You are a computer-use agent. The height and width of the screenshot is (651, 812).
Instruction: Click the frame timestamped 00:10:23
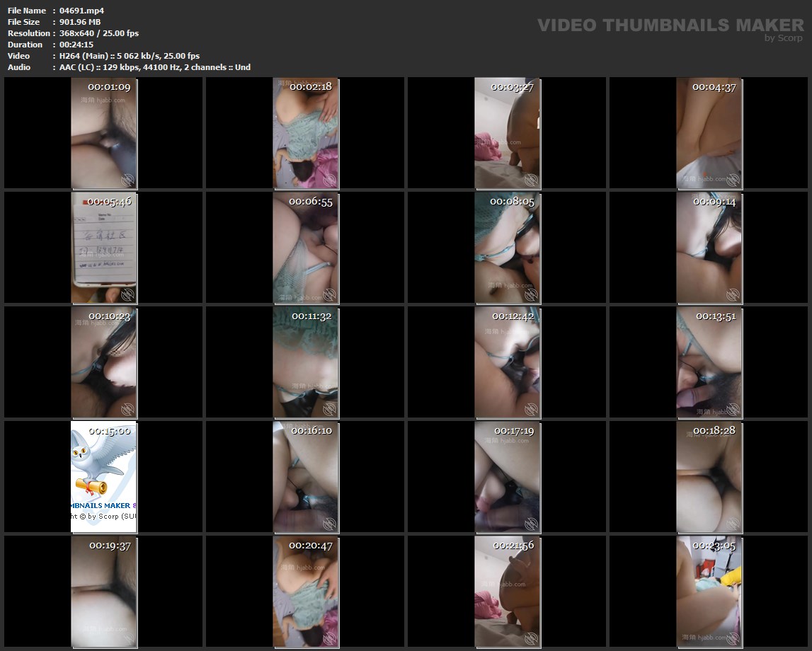104,362
